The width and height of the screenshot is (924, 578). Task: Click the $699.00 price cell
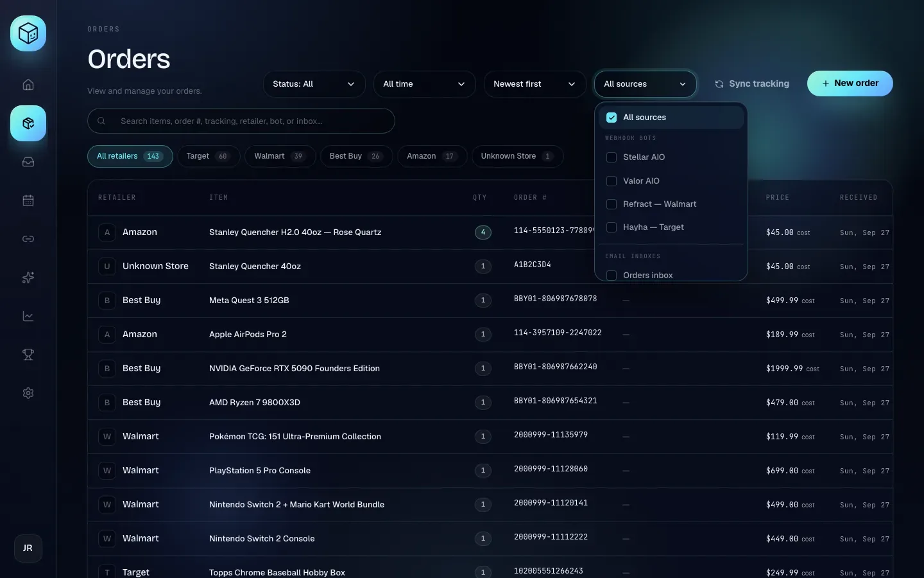click(790, 471)
